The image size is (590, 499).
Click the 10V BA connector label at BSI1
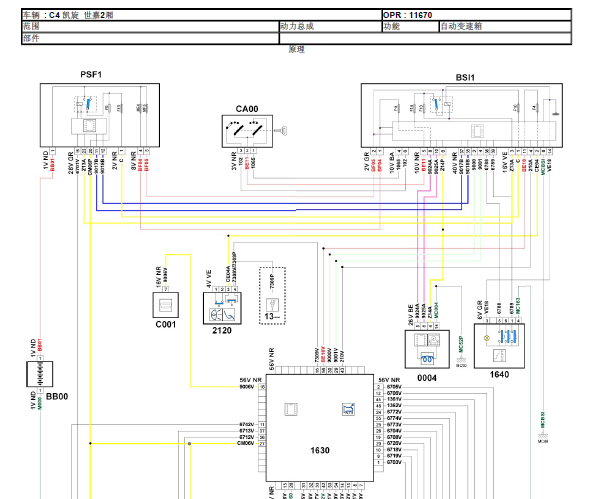[x=392, y=162]
